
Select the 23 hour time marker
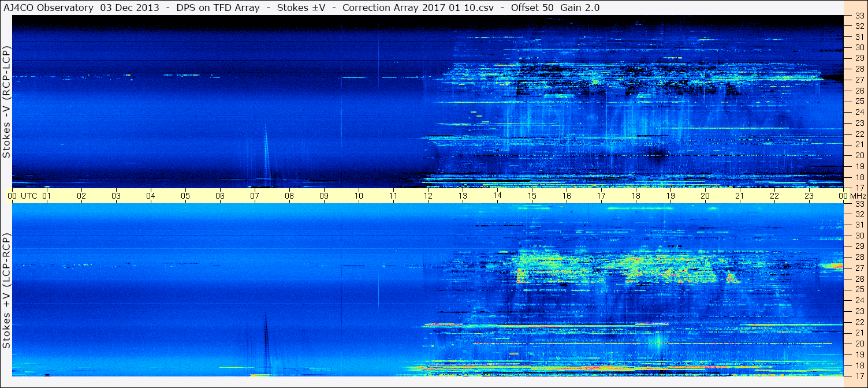809,196
